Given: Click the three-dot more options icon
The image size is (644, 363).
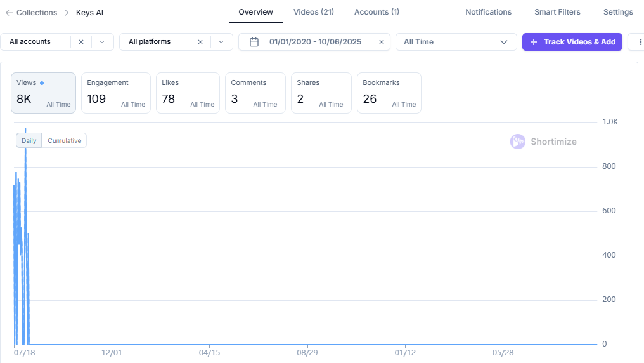Looking at the screenshot, I should click(x=636, y=42).
